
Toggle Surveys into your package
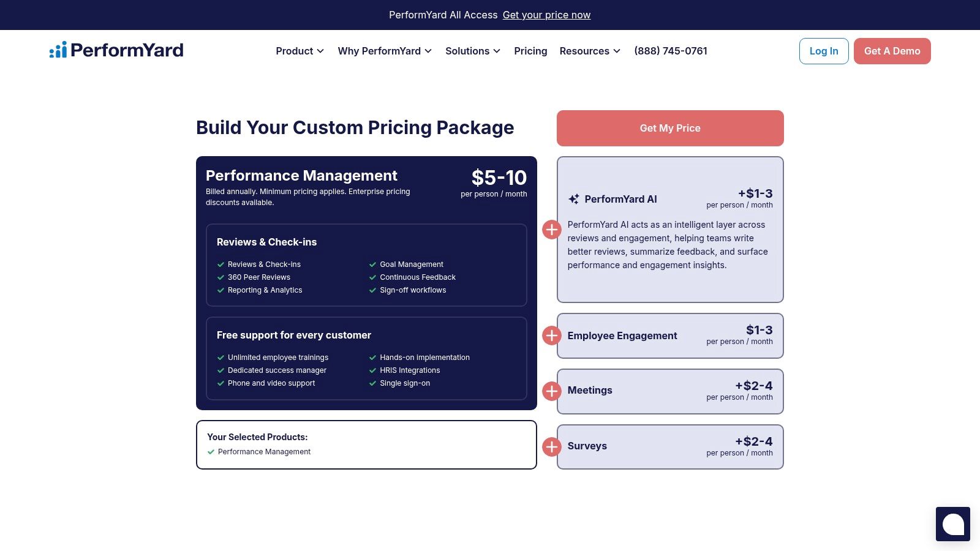[x=551, y=447]
